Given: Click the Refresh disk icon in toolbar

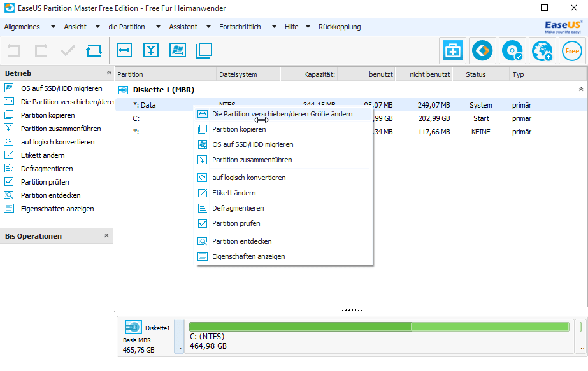Looking at the screenshot, I should (94, 50).
